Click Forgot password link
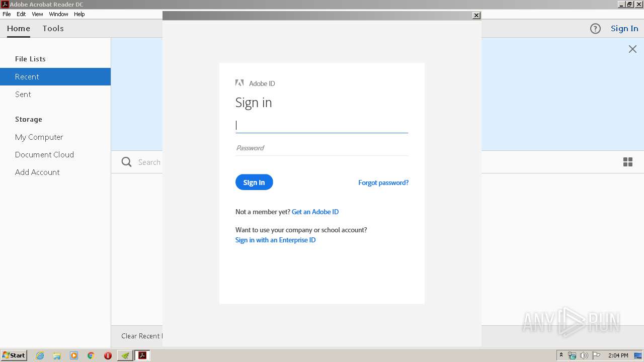 point(383,183)
